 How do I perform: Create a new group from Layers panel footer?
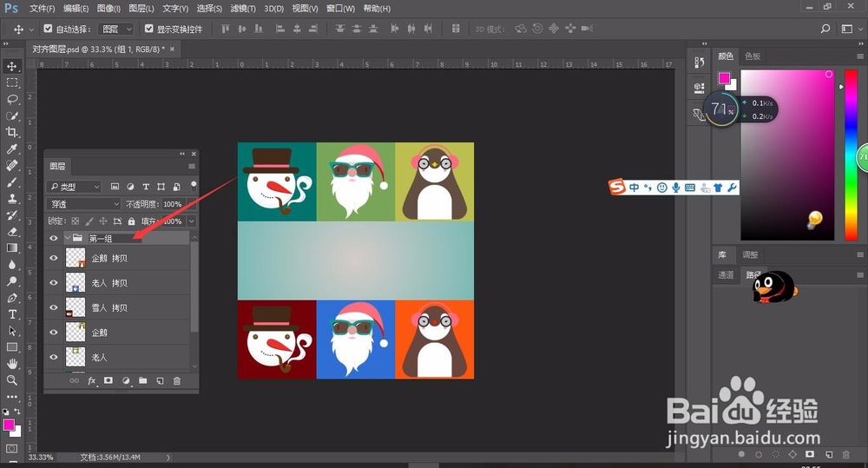(x=143, y=381)
